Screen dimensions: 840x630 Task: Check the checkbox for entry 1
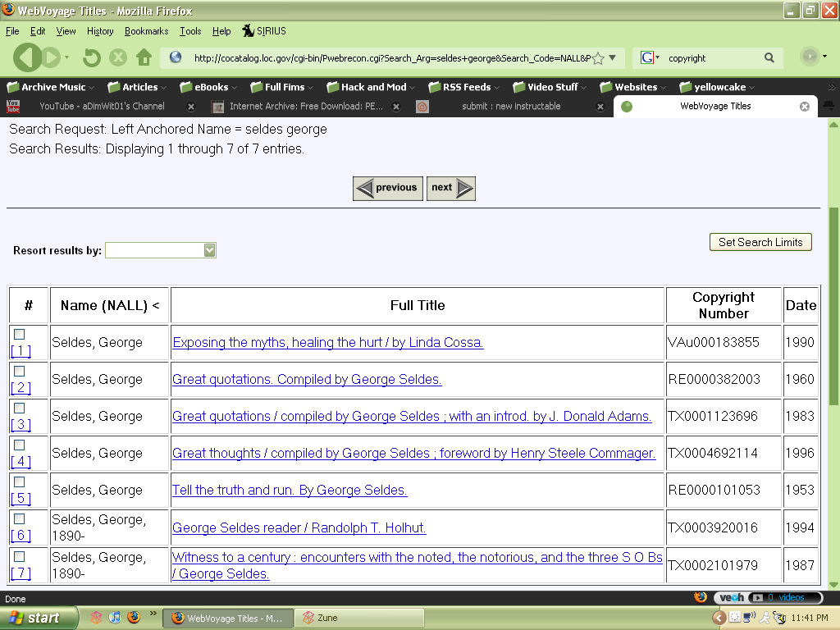tap(20, 335)
